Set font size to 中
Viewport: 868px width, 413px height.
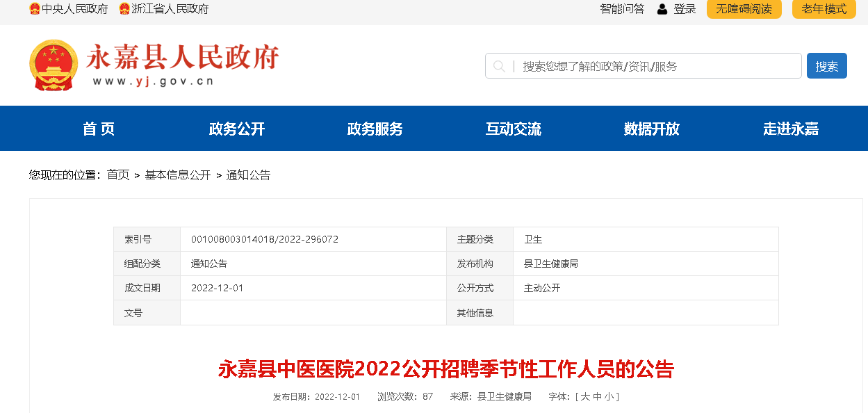[597, 396]
